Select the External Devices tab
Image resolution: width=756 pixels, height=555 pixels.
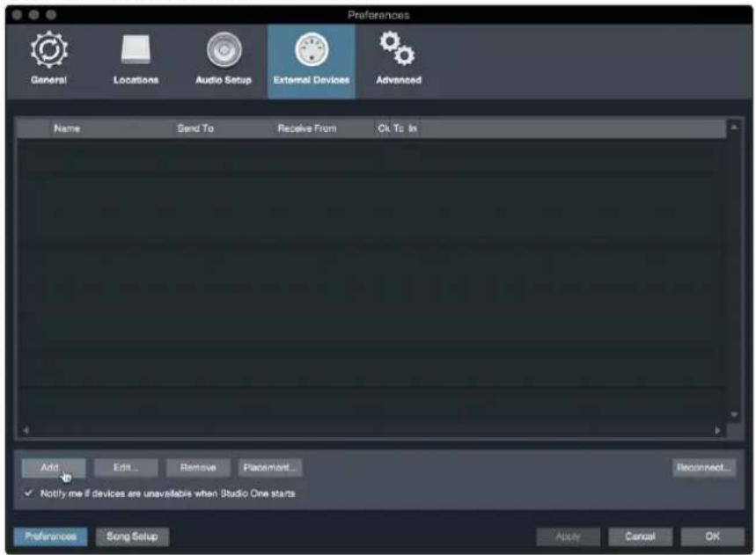[x=312, y=62]
